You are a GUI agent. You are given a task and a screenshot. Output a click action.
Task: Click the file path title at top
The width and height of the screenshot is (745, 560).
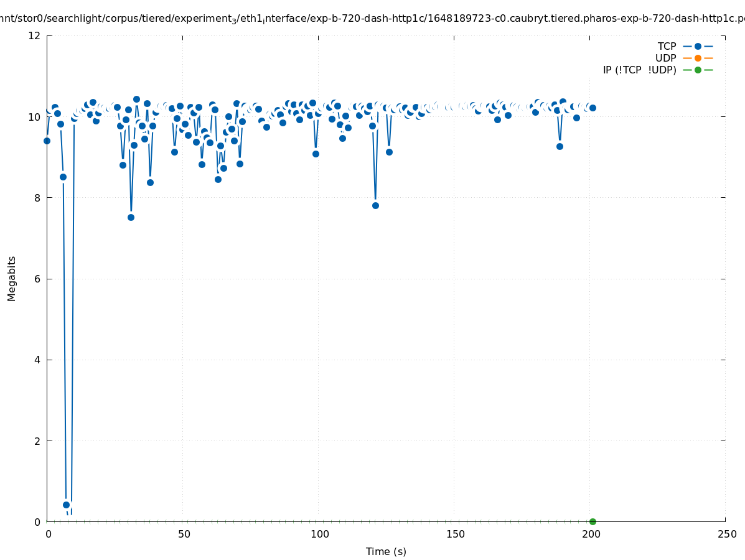click(372, 19)
